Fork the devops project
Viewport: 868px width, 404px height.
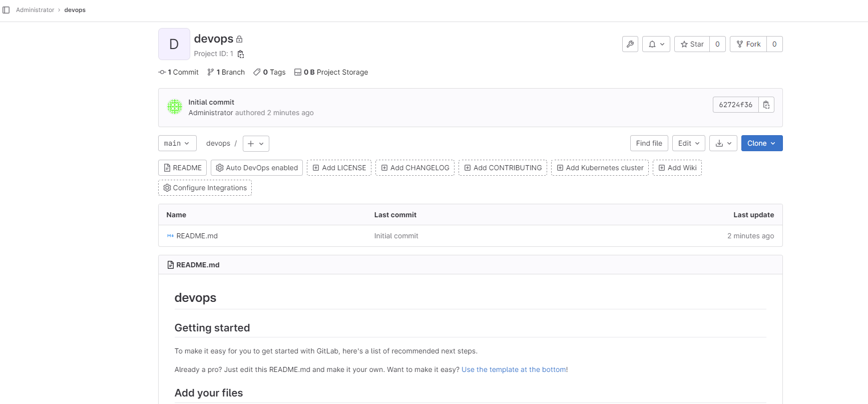tap(748, 44)
